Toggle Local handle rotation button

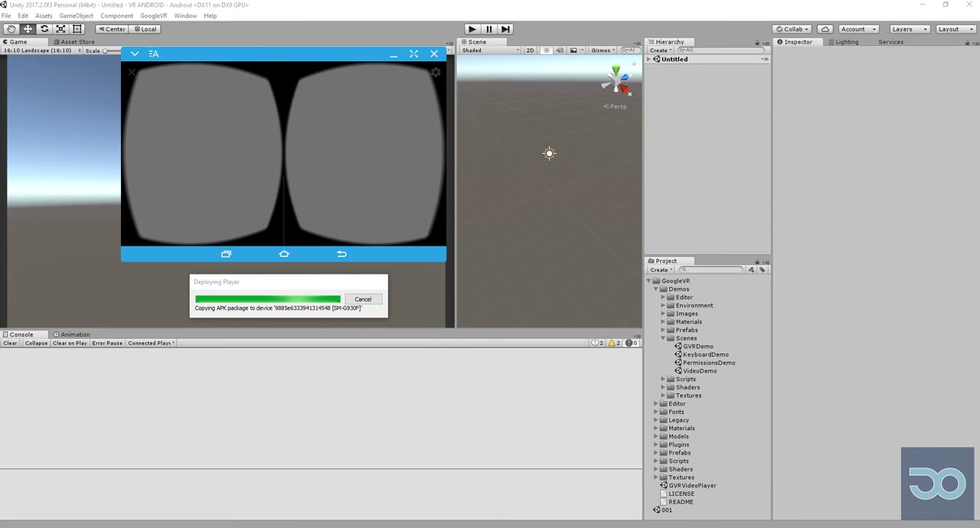coord(145,29)
